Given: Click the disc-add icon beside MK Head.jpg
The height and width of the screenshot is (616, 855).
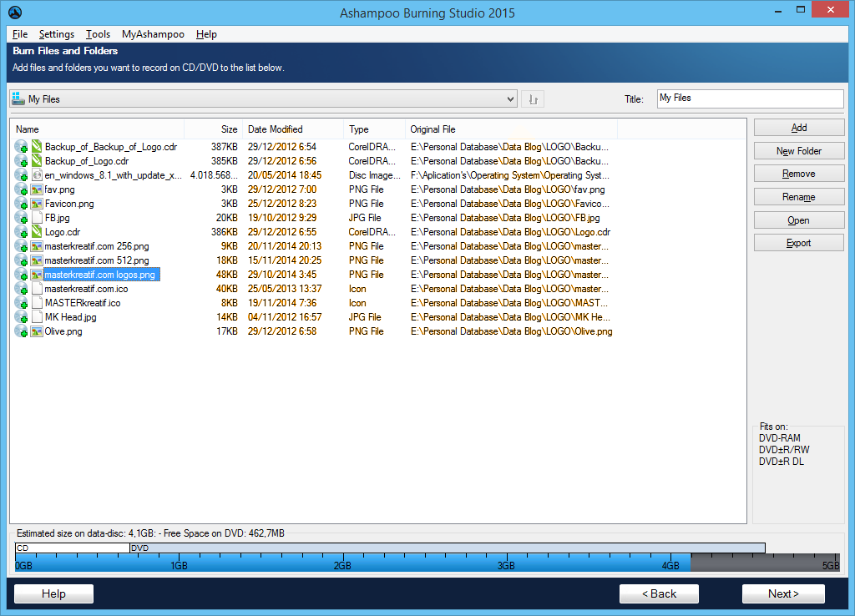Looking at the screenshot, I should point(21,316).
